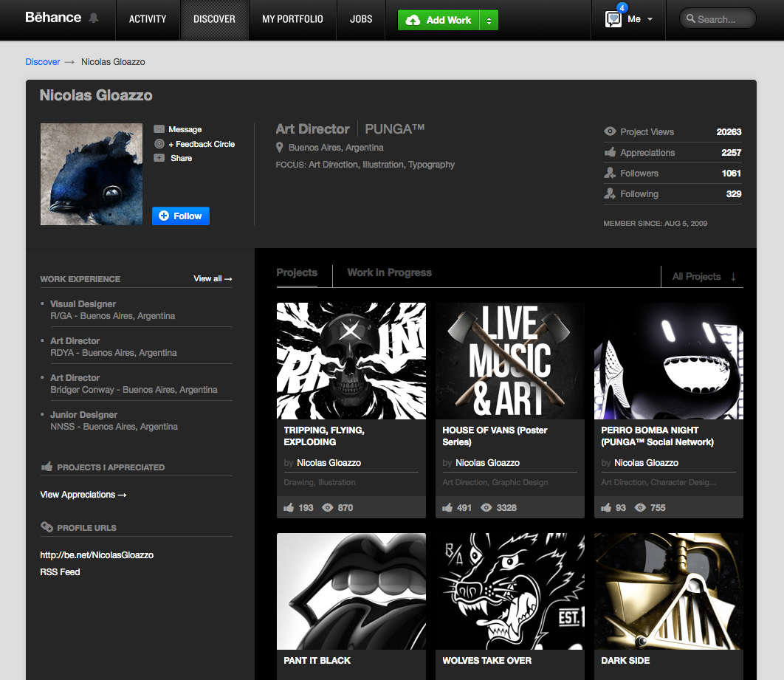The image size is (784, 680).
Task: Send a Message to the user
Action: pyautogui.click(x=185, y=129)
